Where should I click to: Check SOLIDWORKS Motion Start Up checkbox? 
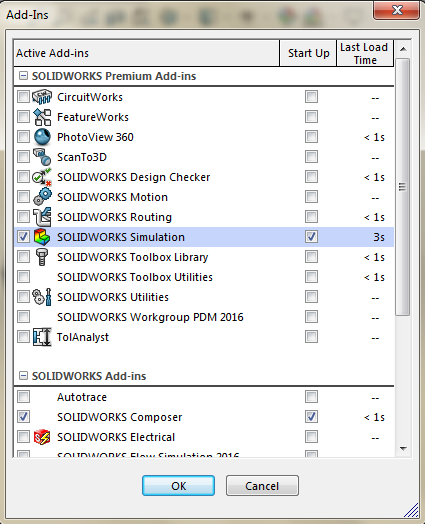click(x=311, y=196)
